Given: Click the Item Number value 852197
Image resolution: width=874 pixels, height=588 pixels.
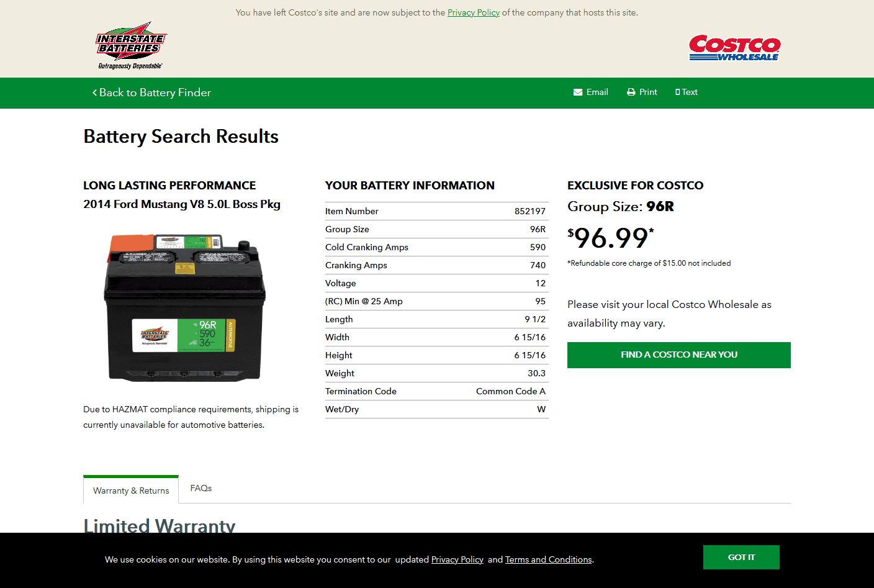Looking at the screenshot, I should 530,211.
